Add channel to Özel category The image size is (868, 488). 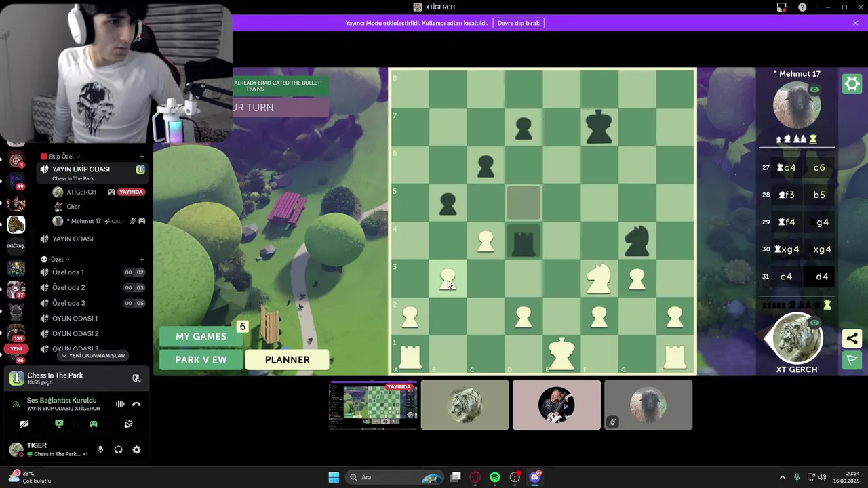(142, 259)
